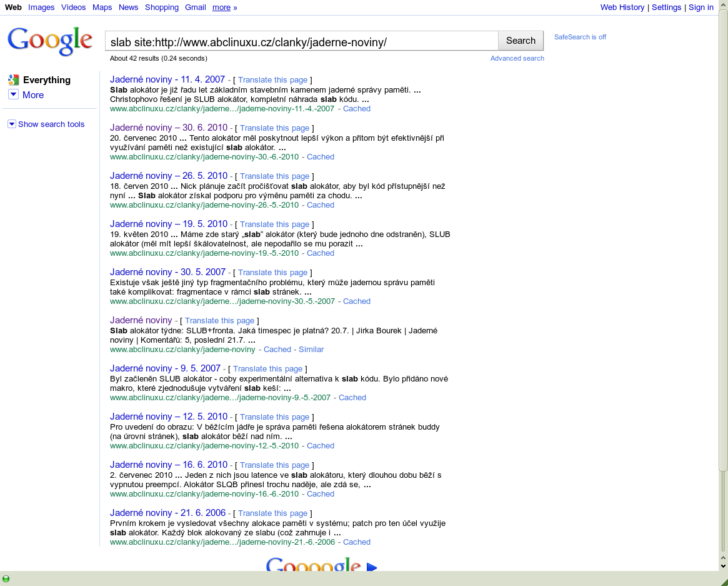The height and width of the screenshot is (586, 728).
Task: Open the Videos tab
Action: (x=73, y=8)
